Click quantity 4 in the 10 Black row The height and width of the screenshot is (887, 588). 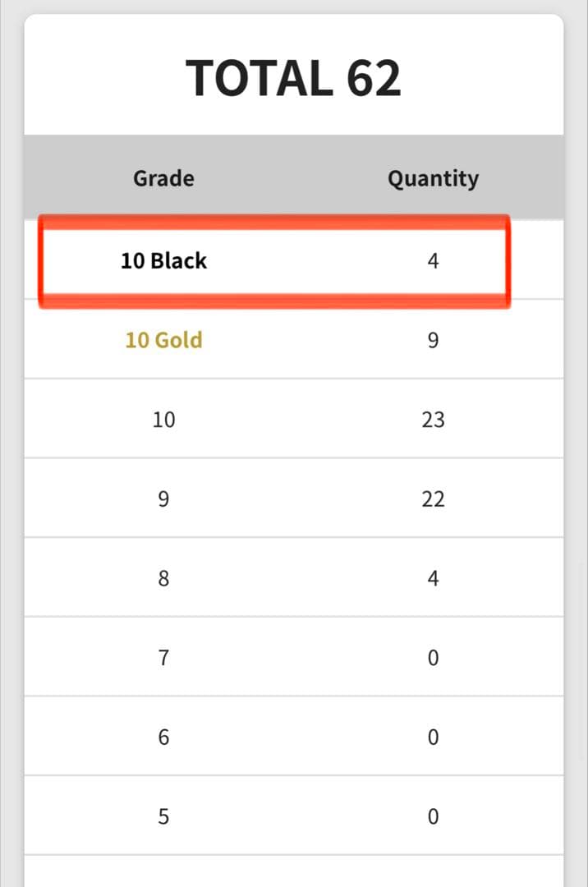tap(433, 261)
